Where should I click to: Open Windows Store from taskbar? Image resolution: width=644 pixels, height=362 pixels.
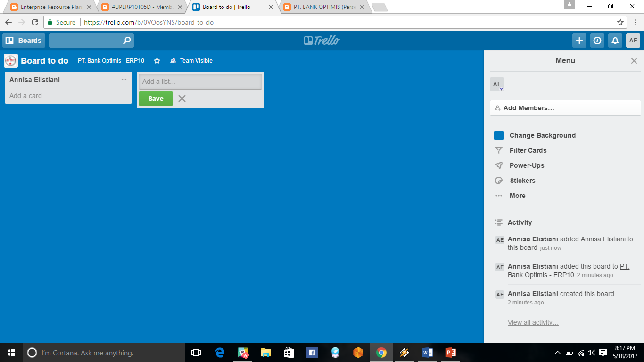click(x=289, y=353)
